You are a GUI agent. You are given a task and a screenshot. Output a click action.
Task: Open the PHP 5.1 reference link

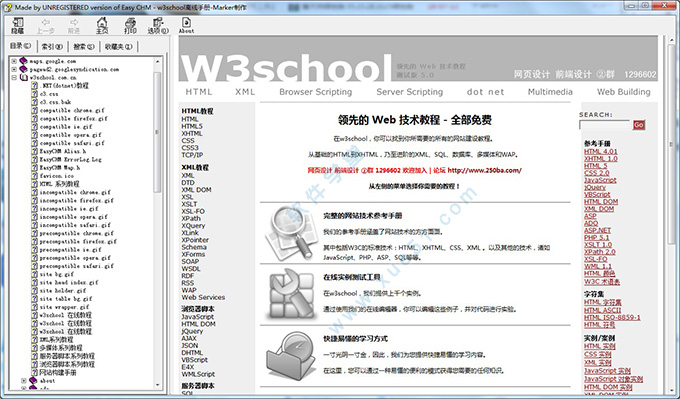tap(596, 237)
